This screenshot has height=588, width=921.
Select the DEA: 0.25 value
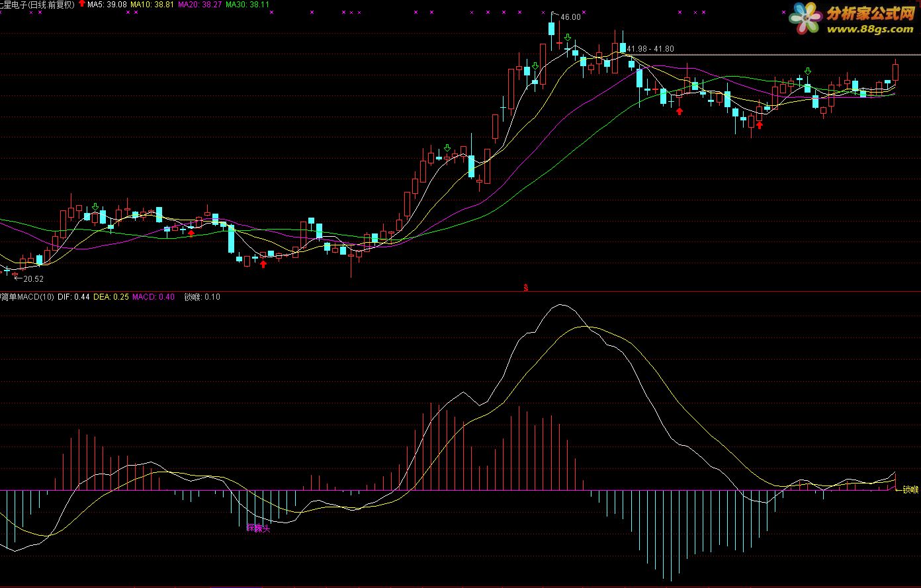pyautogui.click(x=111, y=297)
